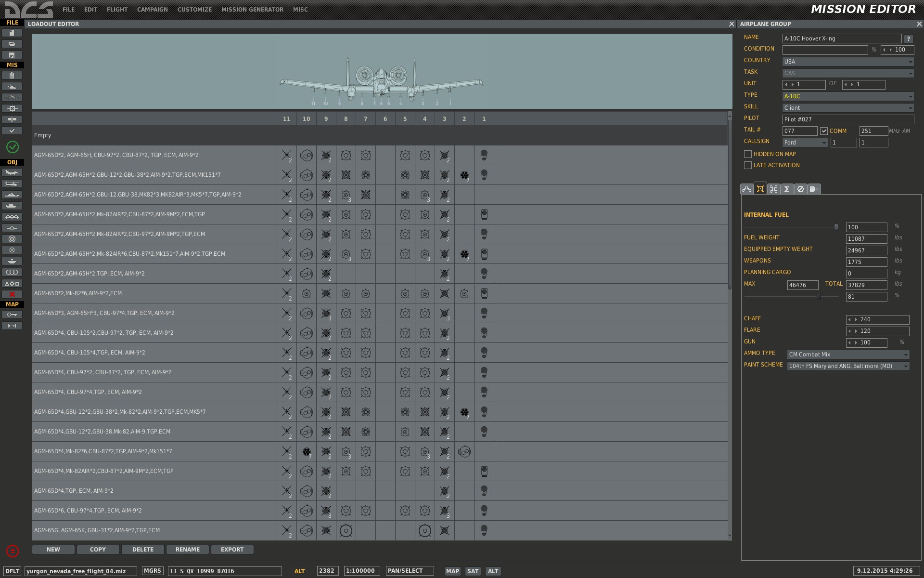
Task: Click the ship object icon
Action: click(12, 195)
